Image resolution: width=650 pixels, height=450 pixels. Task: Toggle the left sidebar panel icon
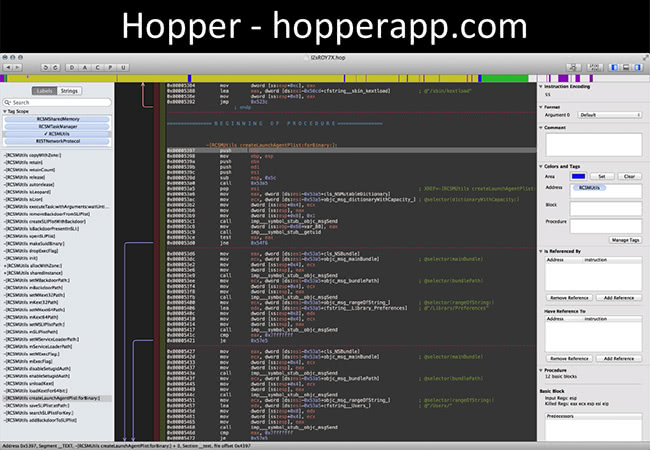coord(614,67)
